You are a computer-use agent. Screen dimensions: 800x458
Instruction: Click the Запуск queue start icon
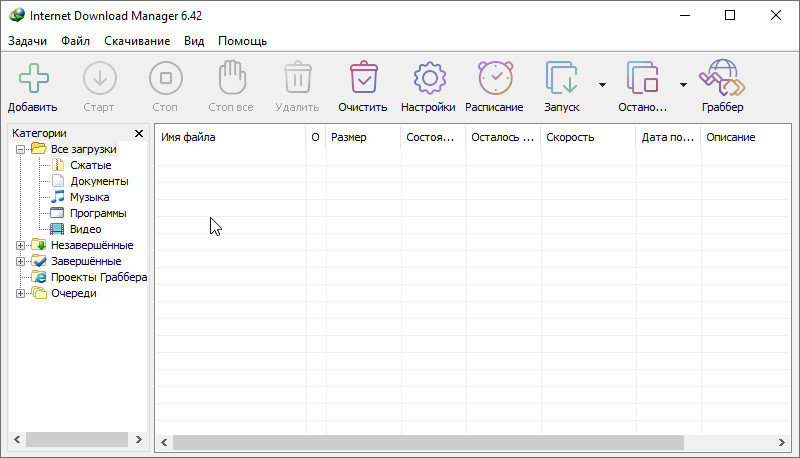(x=561, y=78)
